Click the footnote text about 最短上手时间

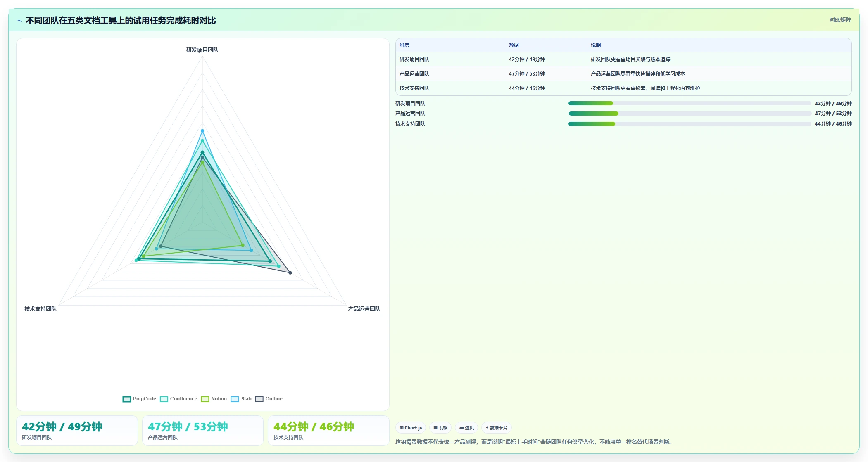(535, 442)
